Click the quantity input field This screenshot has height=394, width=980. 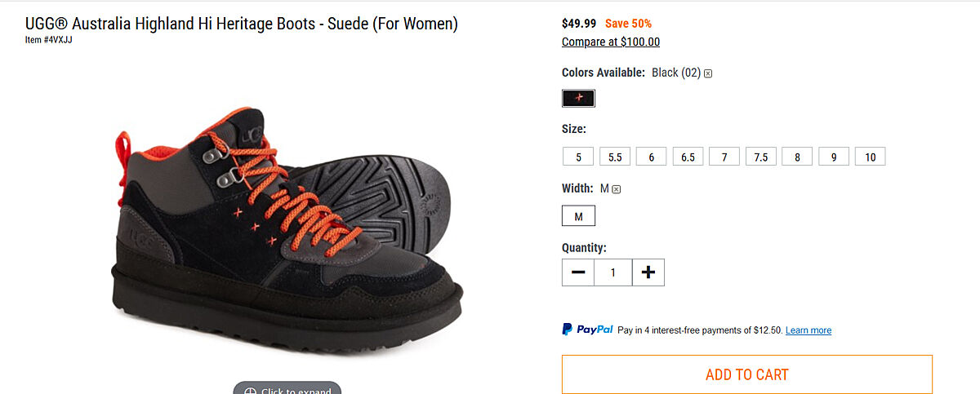pyautogui.click(x=613, y=272)
